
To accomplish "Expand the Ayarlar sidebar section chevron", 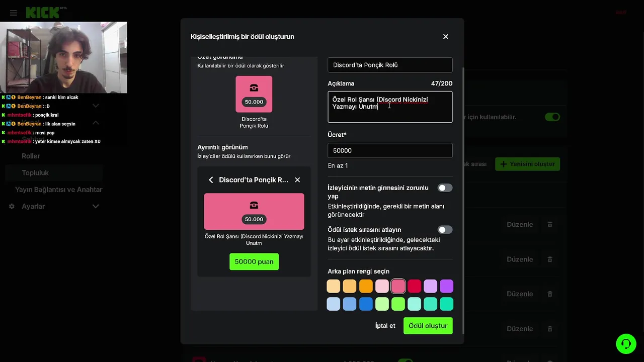I will (x=96, y=207).
